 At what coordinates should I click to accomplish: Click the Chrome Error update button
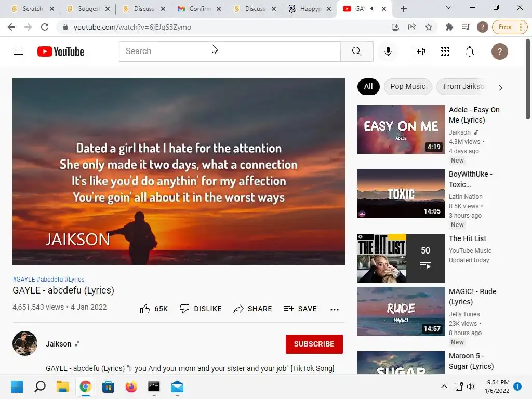coord(510,27)
